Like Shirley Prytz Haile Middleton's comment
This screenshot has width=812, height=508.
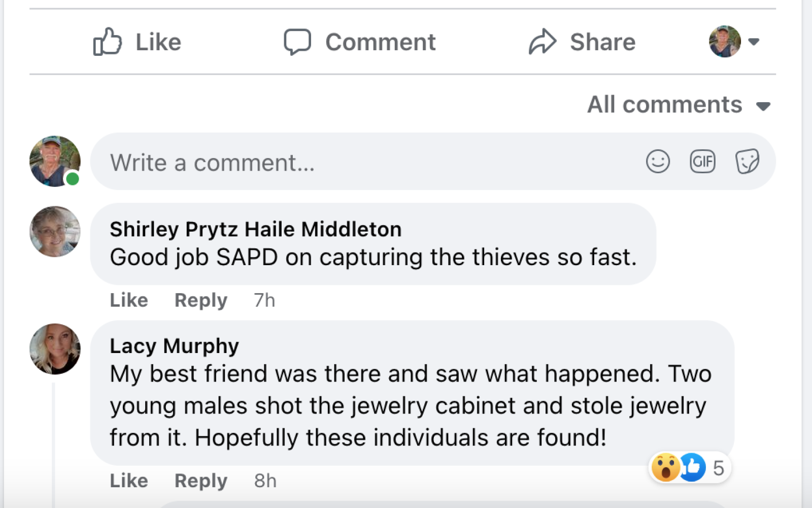(128, 300)
